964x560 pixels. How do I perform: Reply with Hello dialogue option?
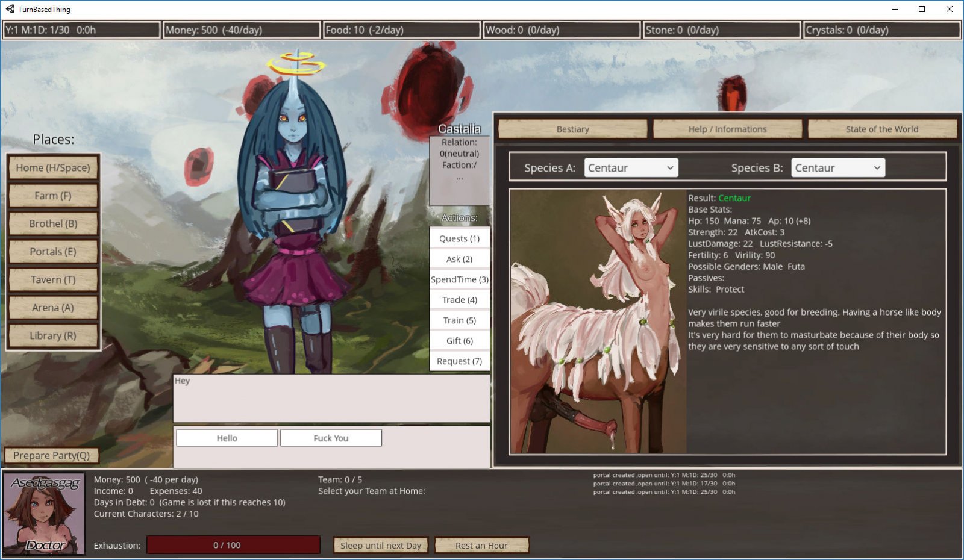coord(227,438)
